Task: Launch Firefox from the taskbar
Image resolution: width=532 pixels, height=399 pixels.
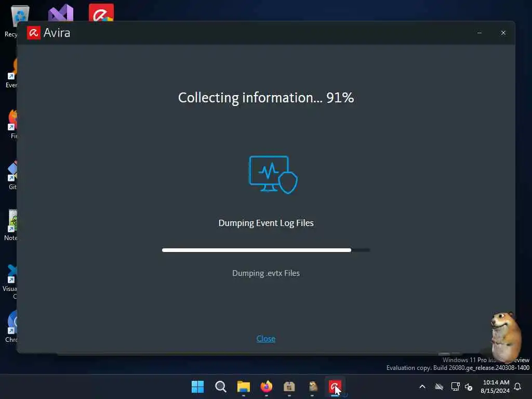Action: 267,387
